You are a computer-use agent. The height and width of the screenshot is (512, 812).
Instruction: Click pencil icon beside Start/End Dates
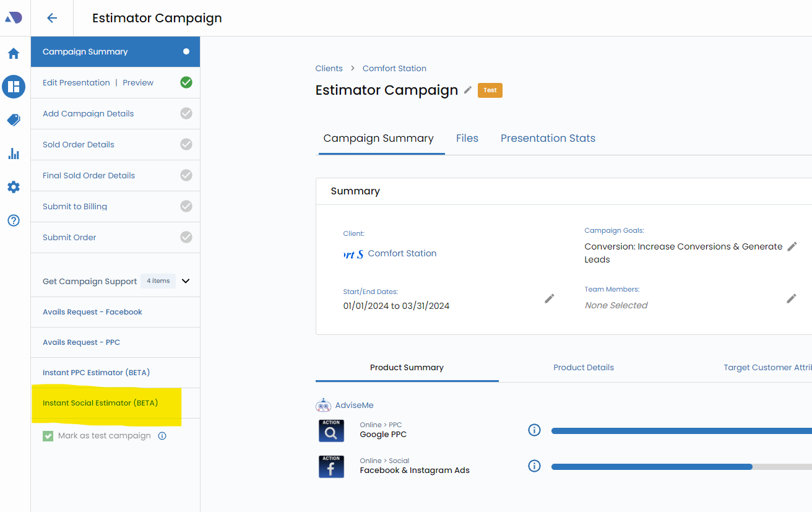(549, 298)
